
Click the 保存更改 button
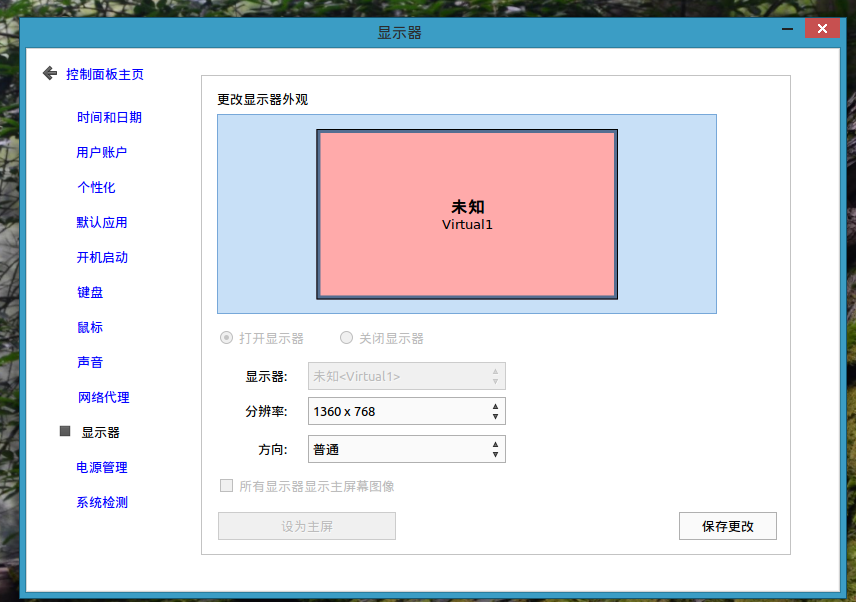coord(727,526)
